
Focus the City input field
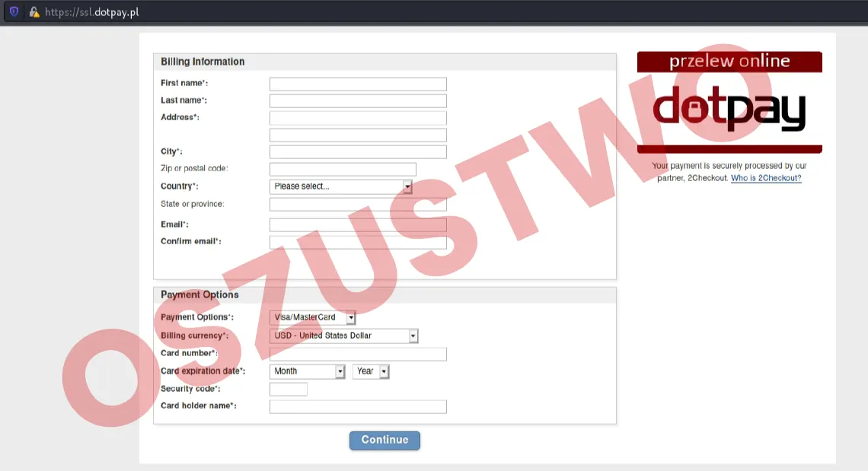[x=358, y=152]
